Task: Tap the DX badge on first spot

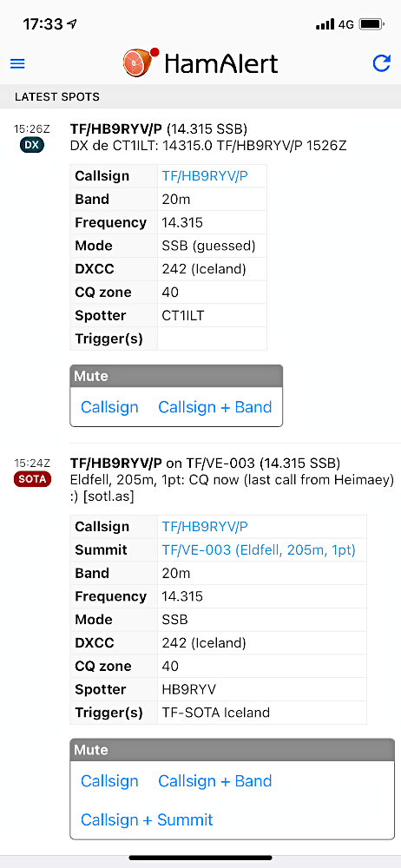Action: coord(31,144)
